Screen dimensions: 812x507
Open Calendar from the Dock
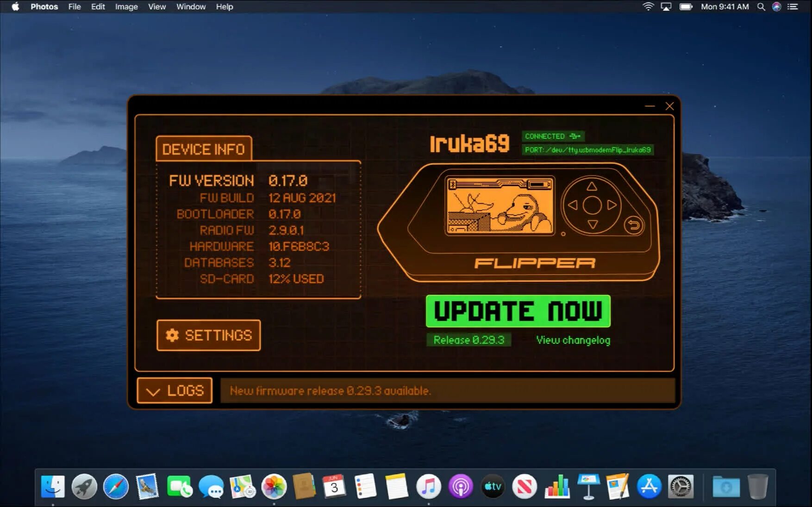[334, 486]
